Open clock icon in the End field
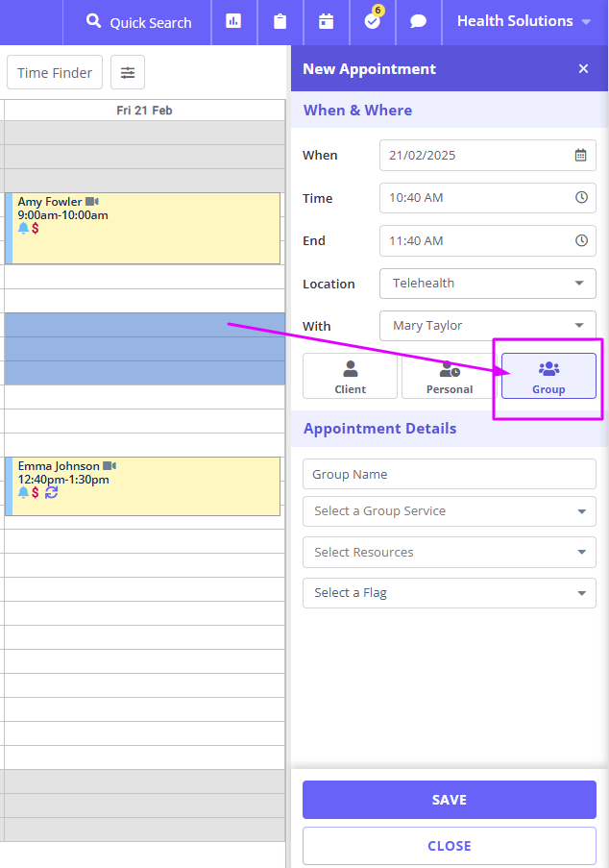This screenshot has height=868, width=609. (x=581, y=241)
